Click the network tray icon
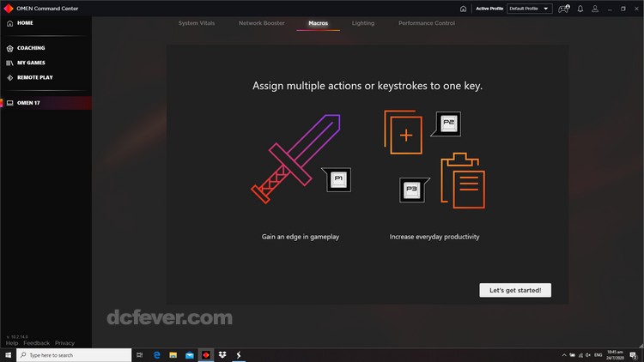 point(580,355)
